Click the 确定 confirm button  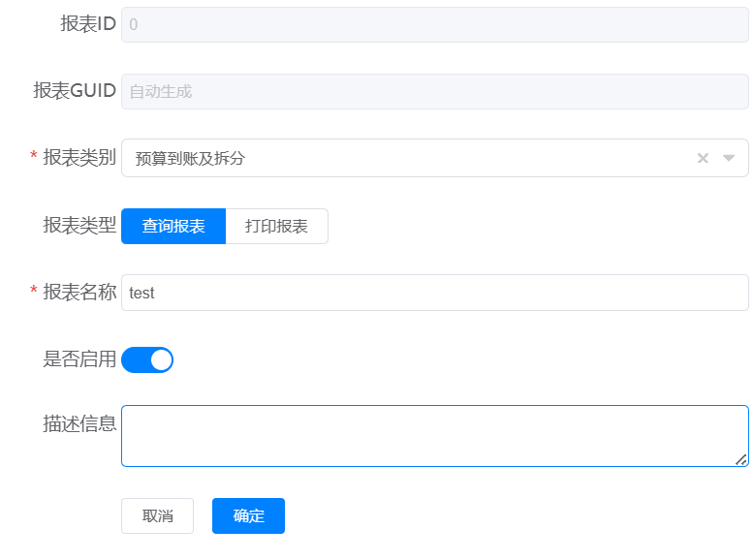point(248,515)
